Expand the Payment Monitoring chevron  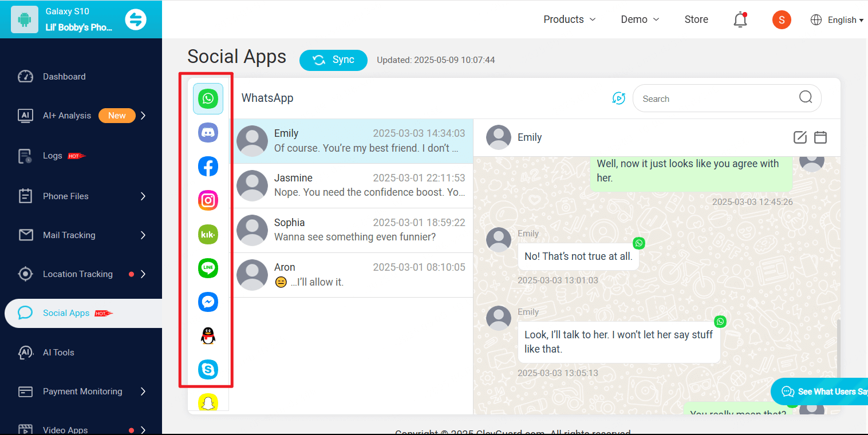pyautogui.click(x=143, y=391)
